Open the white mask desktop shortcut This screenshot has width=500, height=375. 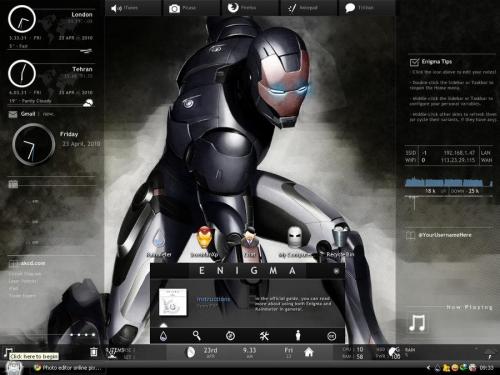(295, 242)
